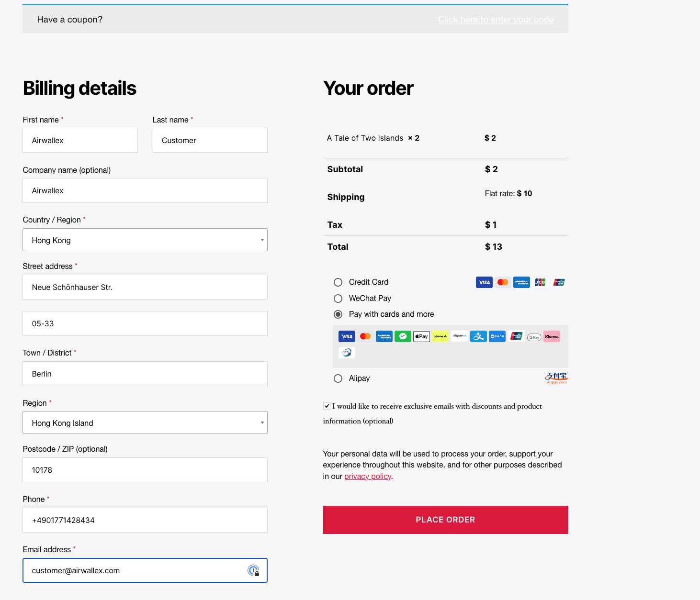
Task: Click the Alipay logo beside the Alipay option
Action: click(x=556, y=378)
